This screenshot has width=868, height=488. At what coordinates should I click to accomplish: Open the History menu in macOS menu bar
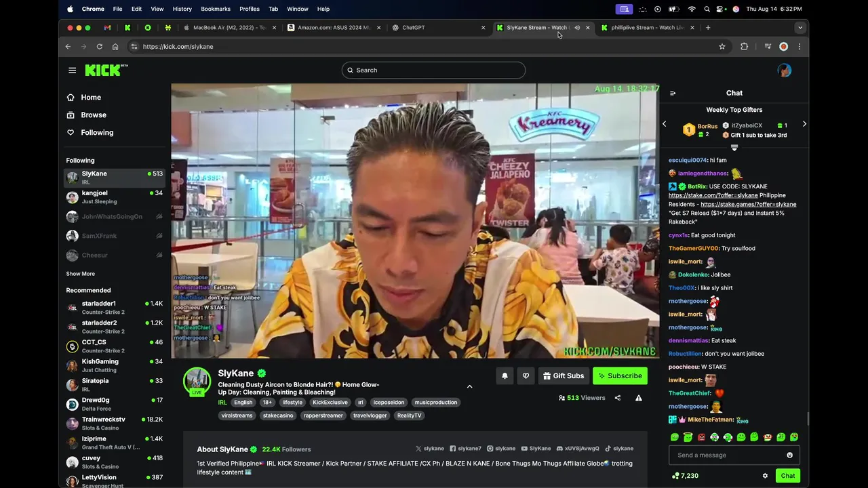(x=182, y=9)
